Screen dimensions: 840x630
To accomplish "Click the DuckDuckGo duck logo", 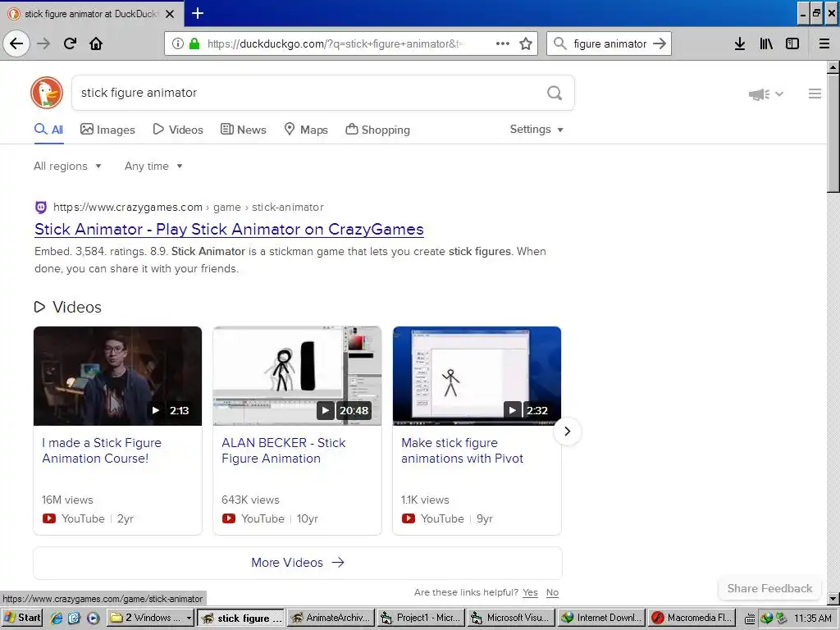I will pos(47,93).
